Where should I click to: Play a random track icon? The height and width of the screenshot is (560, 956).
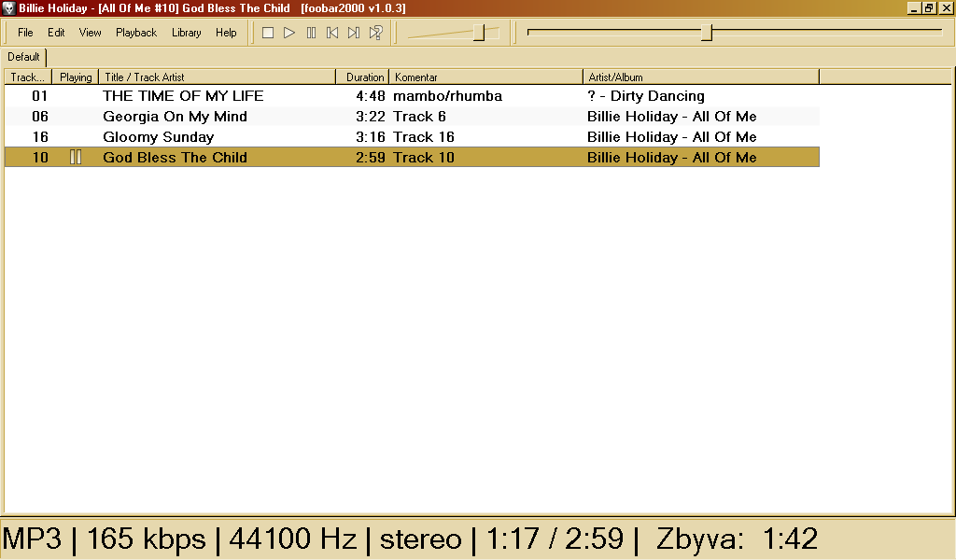click(375, 33)
